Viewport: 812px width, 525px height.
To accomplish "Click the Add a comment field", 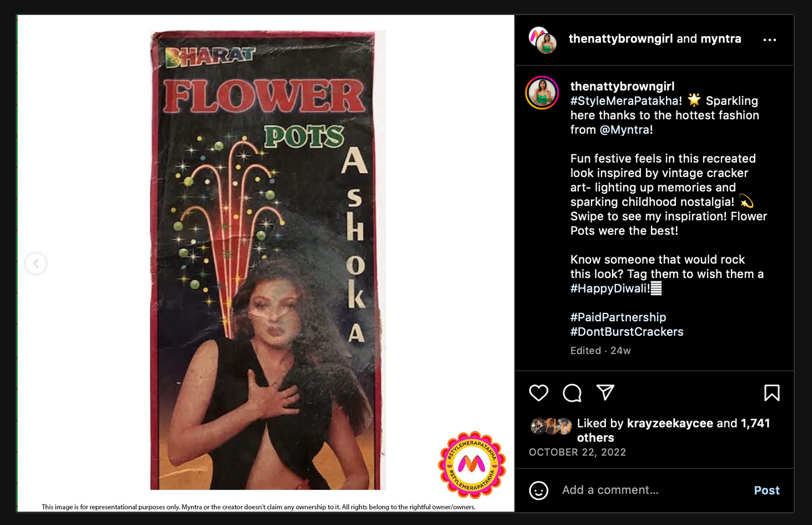I will pos(650,490).
